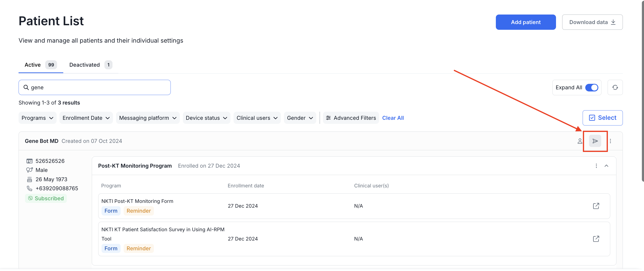Click the checkbox icon inside Select button
Image resolution: width=644 pixels, height=271 pixels.
pyautogui.click(x=592, y=118)
